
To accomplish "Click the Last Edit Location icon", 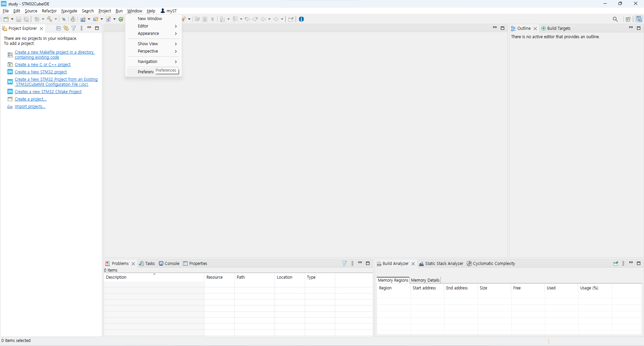I will click(247, 19).
